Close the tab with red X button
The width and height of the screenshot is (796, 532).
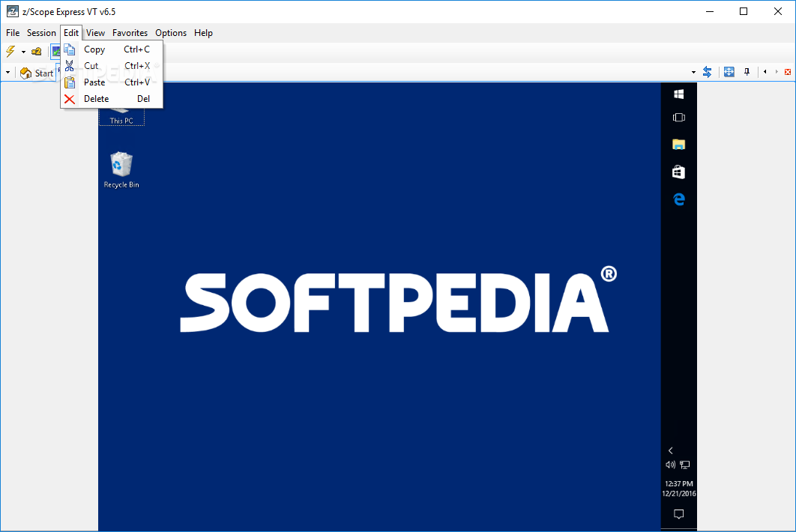[x=788, y=72]
